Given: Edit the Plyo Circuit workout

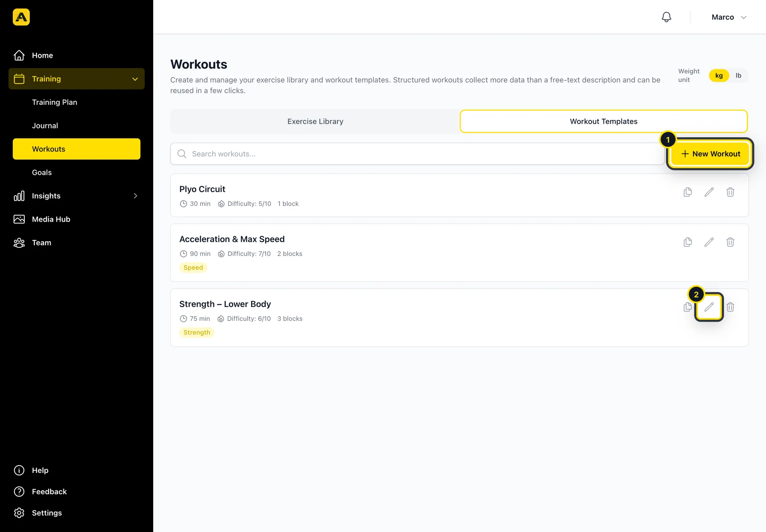Looking at the screenshot, I should 709,192.
